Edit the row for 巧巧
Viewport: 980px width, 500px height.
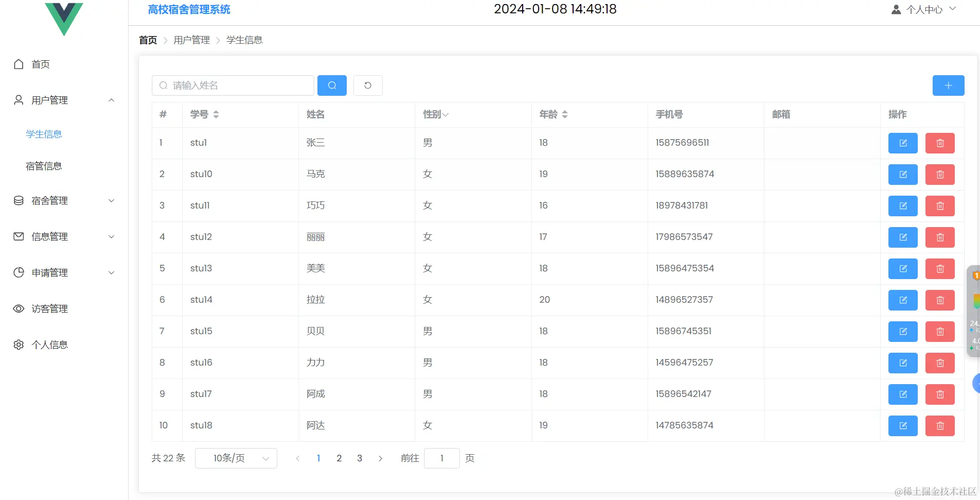(903, 206)
